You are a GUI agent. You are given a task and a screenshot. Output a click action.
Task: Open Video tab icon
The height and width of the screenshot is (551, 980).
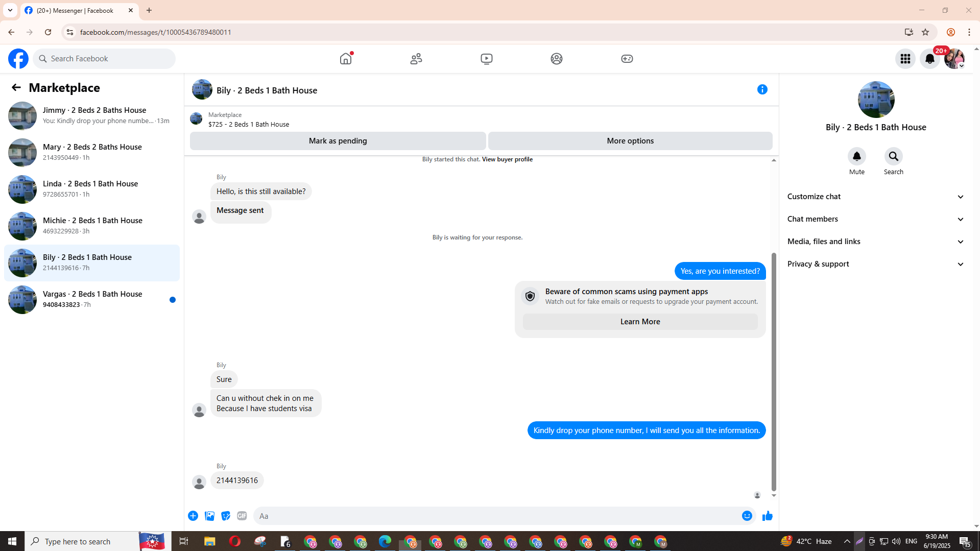(487, 59)
